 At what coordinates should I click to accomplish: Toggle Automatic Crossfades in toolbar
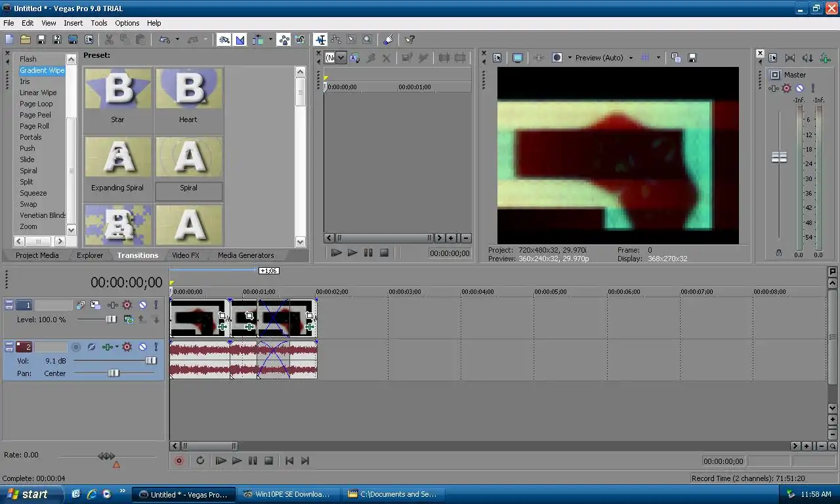(240, 40)
